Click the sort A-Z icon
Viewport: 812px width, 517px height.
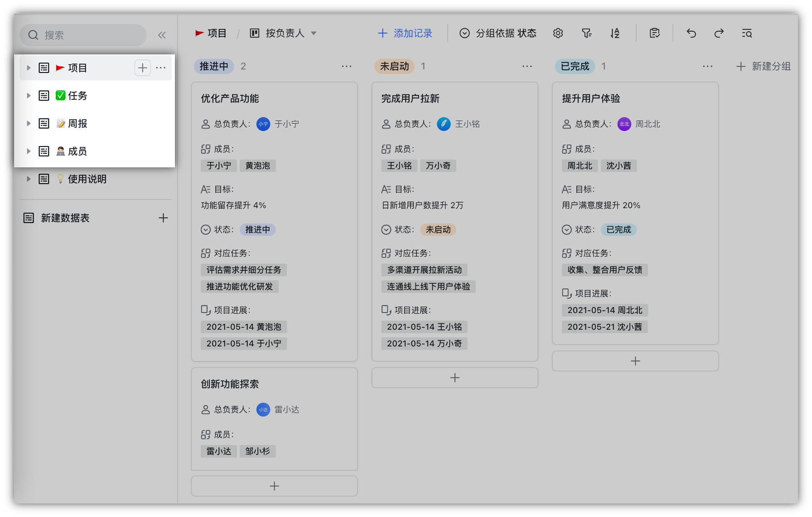(615, 33)
